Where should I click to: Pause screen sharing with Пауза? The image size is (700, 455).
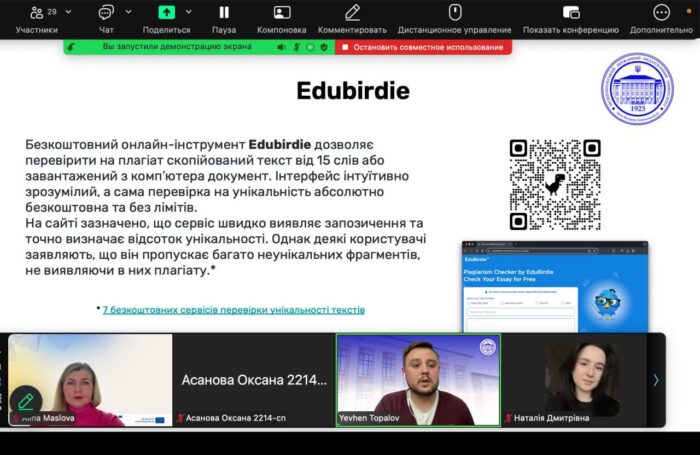tap(224, 13)
